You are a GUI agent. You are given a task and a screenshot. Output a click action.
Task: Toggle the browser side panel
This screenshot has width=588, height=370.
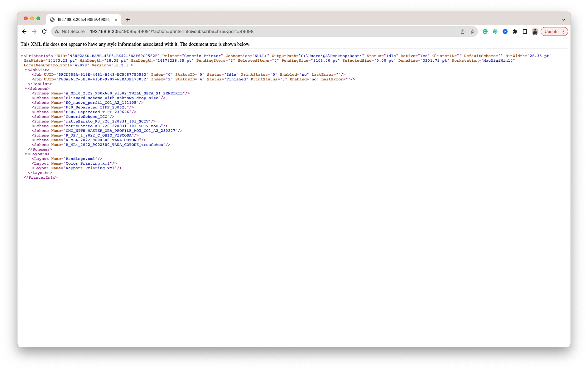(525, 31)
